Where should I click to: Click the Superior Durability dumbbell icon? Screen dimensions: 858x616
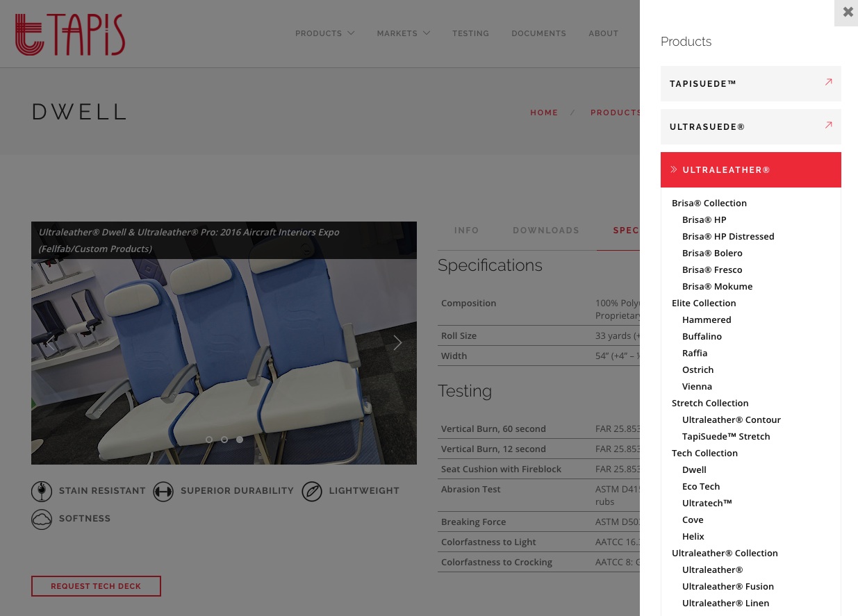point(163,491)
